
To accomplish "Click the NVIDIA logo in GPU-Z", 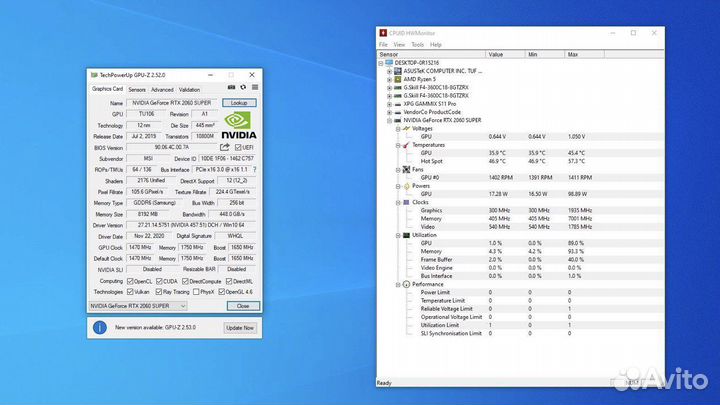I will point(239,125).
